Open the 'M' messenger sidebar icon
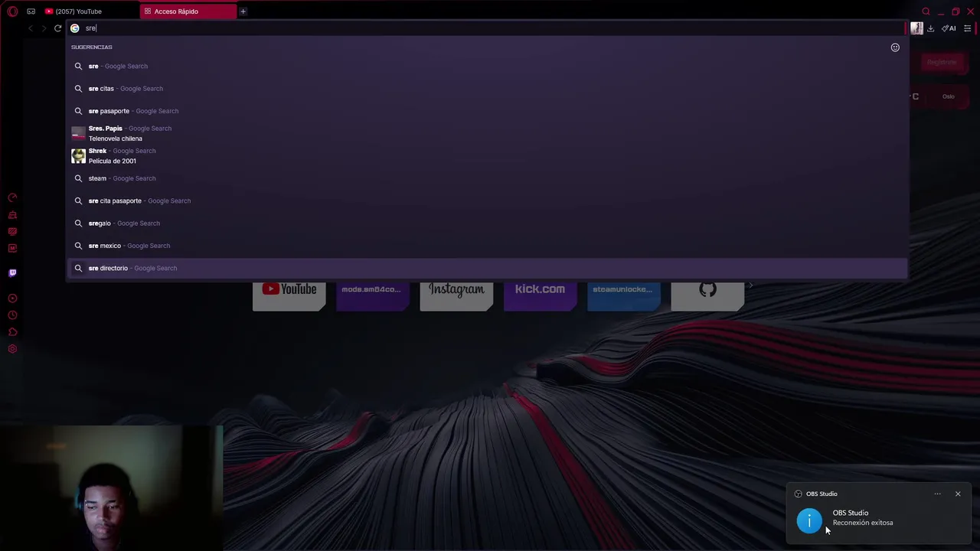The width and height of the screenshot is (980, 551). pos(12,248)
